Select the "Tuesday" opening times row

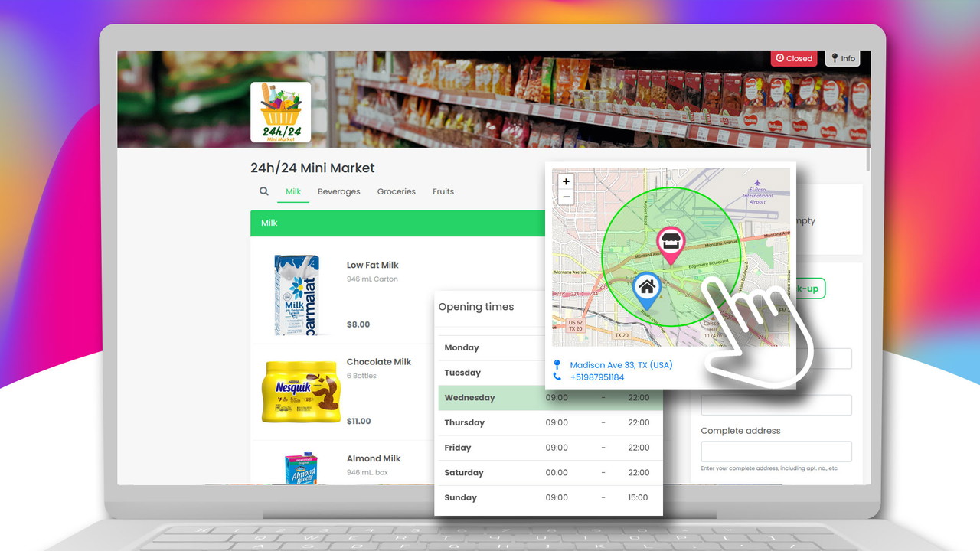pyautogui.click(x=492, y=373)
